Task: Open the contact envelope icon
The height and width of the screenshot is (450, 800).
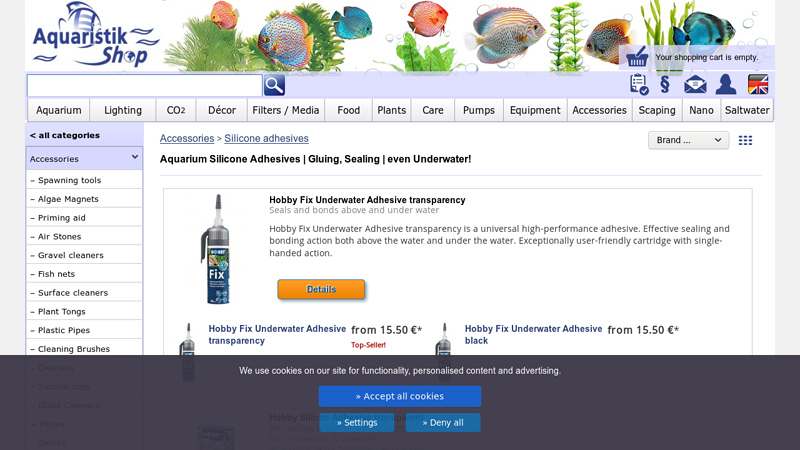Action: [x=695, y=85]
